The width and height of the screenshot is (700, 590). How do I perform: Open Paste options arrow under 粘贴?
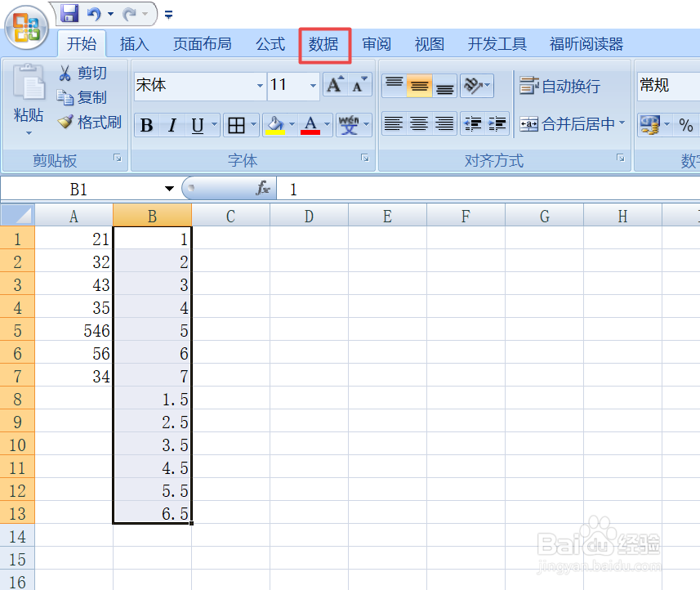pos(29,133)
